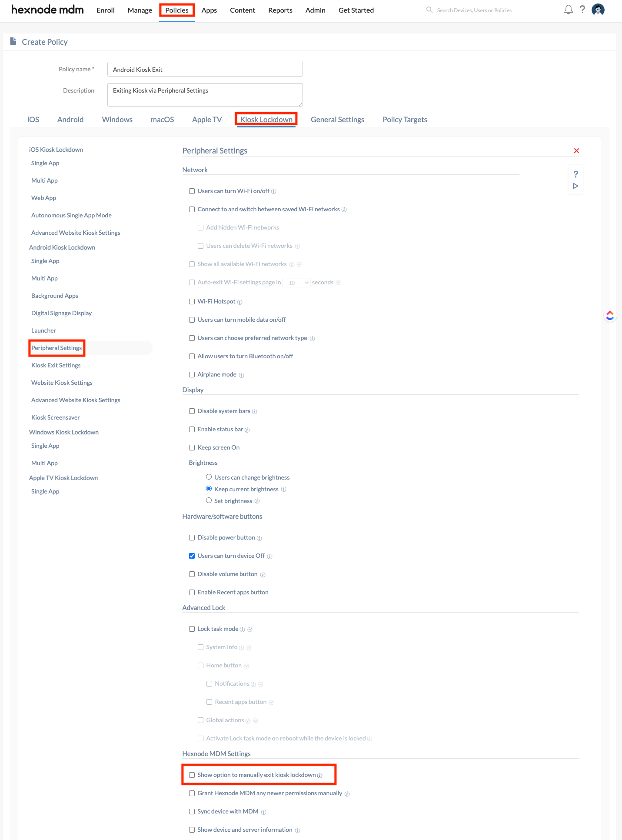
Task: Open the user profile avatar
Action: (x=598, y=10)
